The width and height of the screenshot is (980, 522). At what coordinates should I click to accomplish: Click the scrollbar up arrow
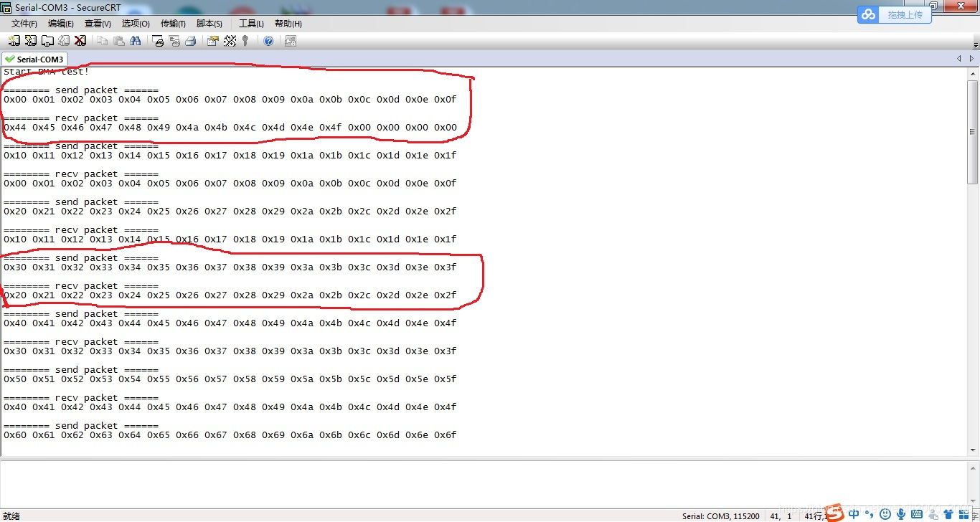pyautogui.click(x=973, y=73)
